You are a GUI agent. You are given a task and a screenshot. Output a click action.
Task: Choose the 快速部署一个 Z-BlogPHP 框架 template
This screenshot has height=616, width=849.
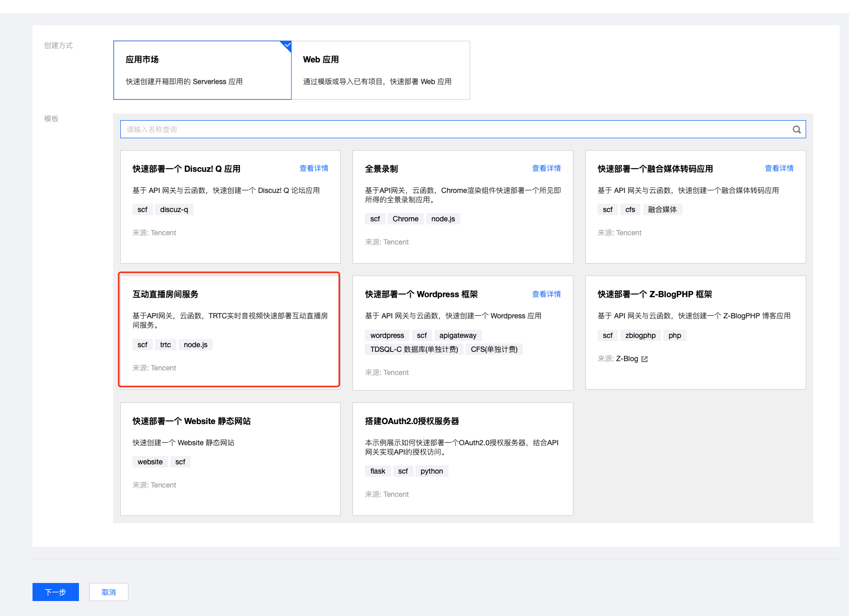coord(695,332)
